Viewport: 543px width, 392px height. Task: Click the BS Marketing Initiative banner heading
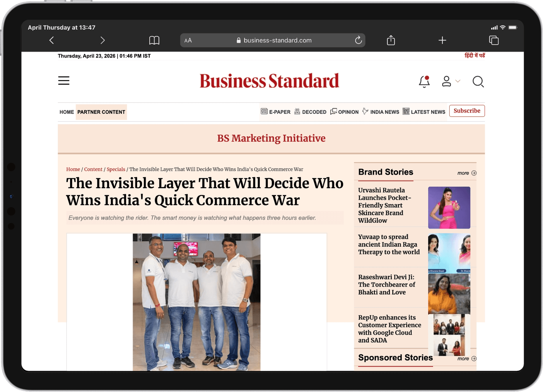pyautogui.click(x=271, y=138)
